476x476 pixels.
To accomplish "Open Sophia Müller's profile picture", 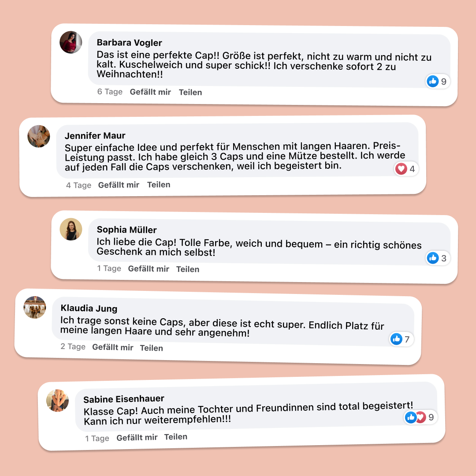I will 71,229.
